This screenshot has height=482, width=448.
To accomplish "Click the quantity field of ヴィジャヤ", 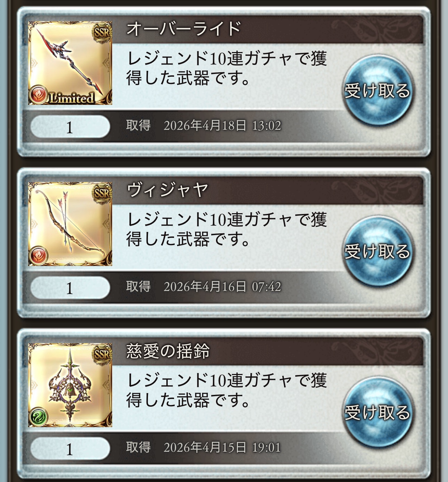I will [x=70, y=288].
